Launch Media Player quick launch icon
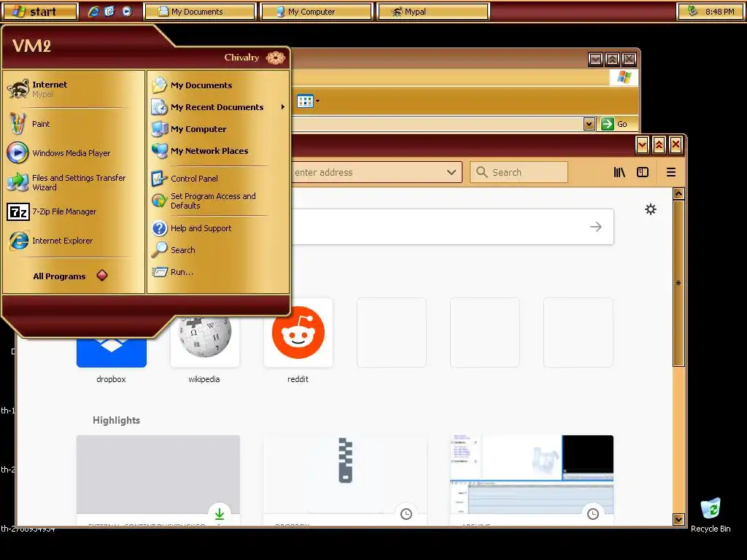This screenshot has height=560, width=747. [126, 12]
